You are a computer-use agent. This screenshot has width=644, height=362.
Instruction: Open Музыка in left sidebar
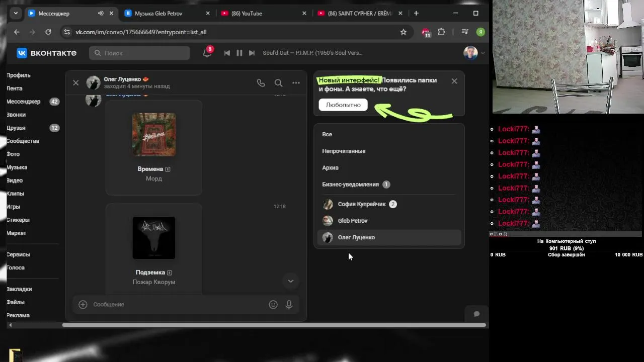coord(17,167)
